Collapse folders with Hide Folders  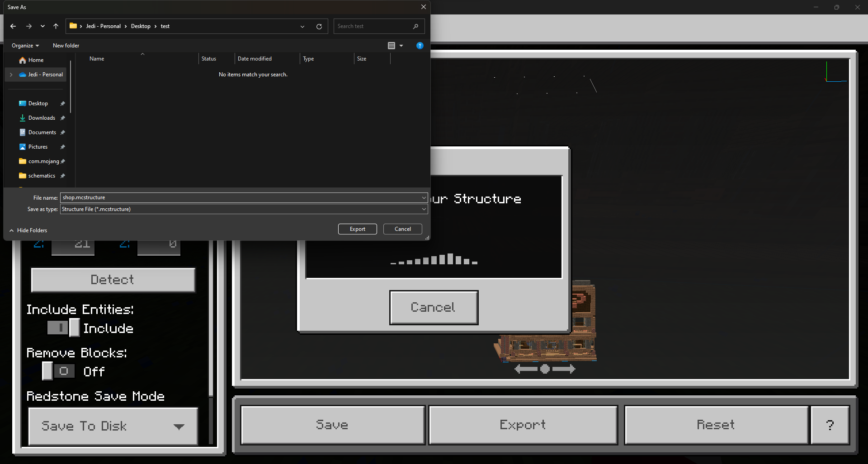tap(28, 230)
